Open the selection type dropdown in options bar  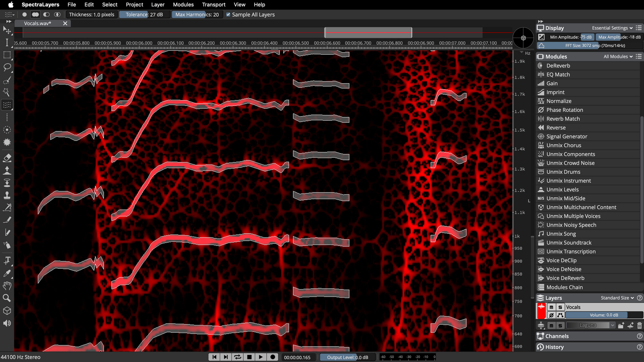9,14
